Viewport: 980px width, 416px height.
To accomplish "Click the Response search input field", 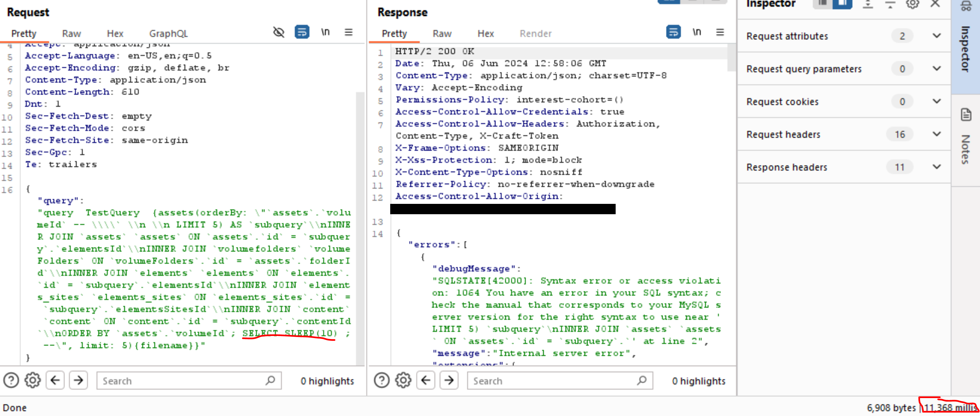I will [552, 381].
